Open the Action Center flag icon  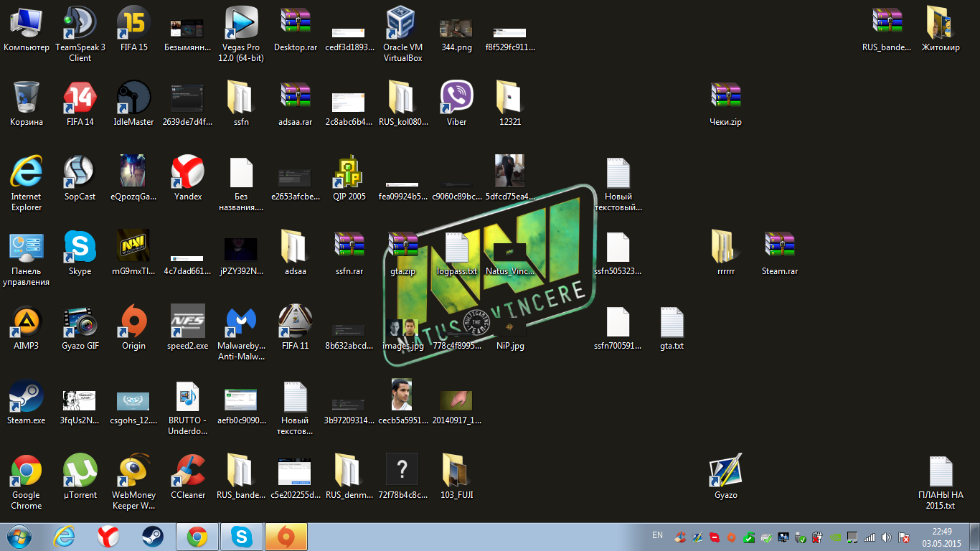[904, 537]
